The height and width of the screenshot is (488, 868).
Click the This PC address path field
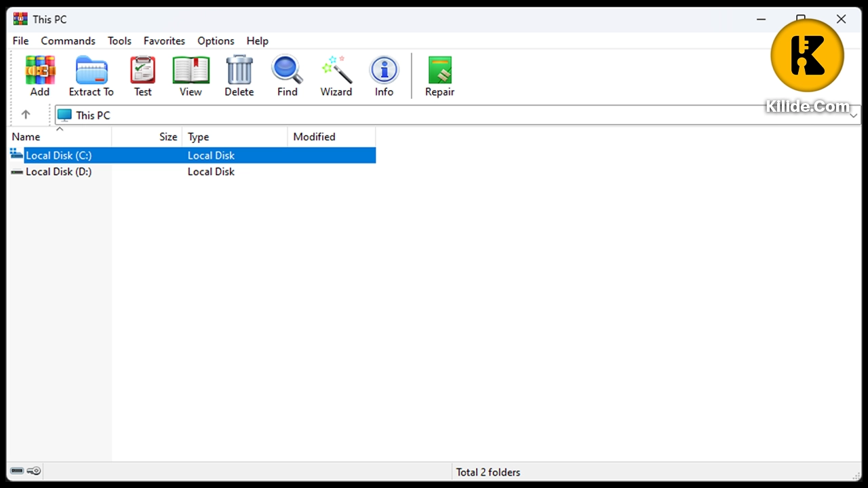[x=458, y=115]
